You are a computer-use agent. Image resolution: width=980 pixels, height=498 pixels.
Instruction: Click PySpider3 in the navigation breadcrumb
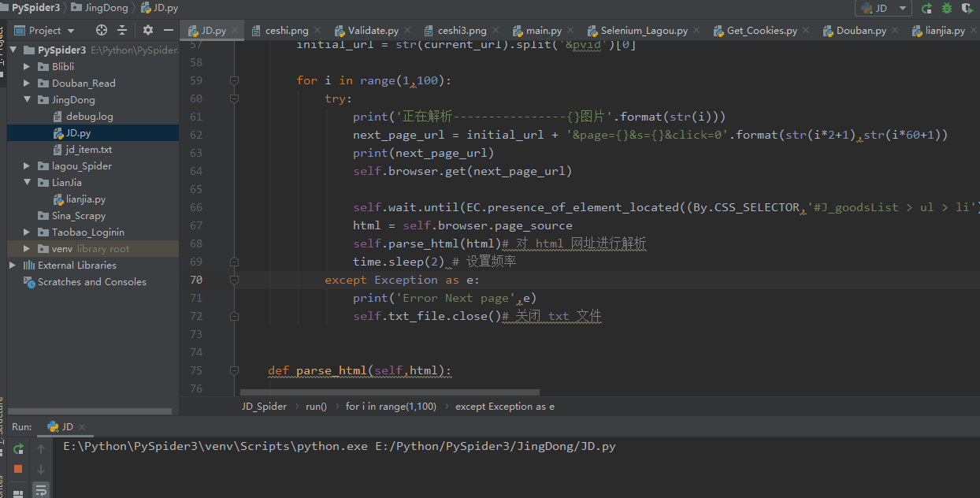point(35,8)
